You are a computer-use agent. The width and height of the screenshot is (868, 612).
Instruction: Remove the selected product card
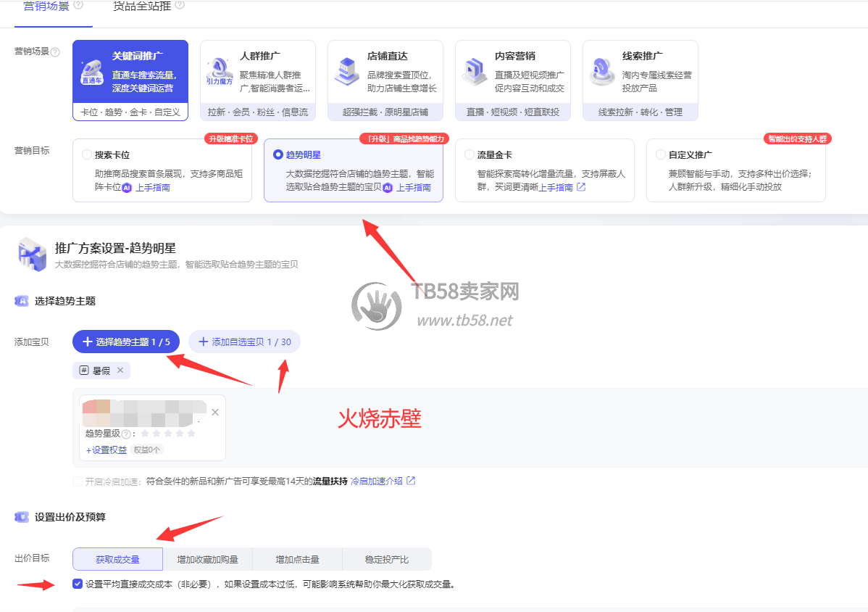[x=214, y=412]
